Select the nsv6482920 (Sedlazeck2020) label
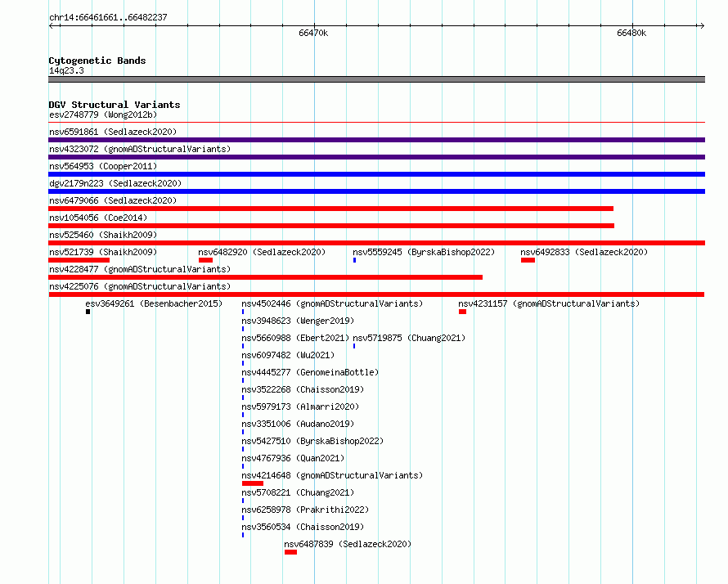Image resolution: width=728 pixels, height=584 pixels. (x=262, y=252)
